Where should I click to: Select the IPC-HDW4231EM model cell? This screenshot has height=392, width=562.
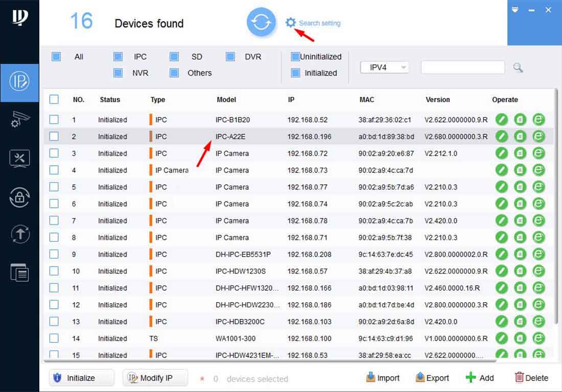point(247,355)
